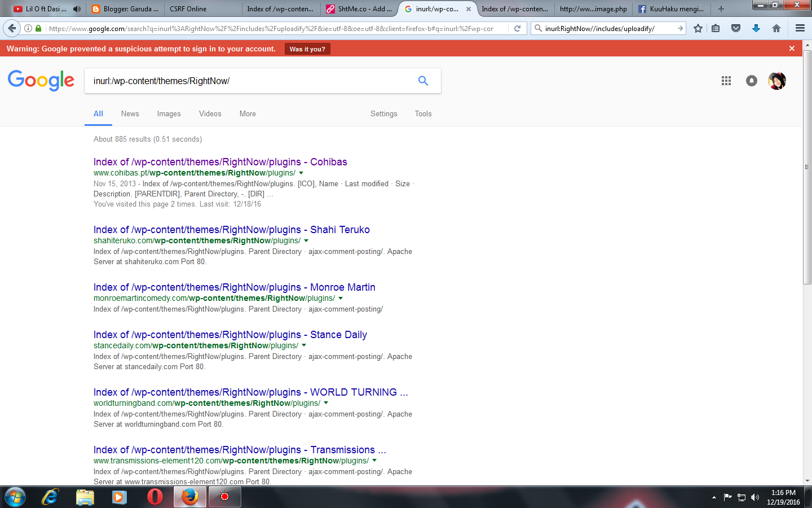Launch Internet Explorer from taskbar
The height and width of the screenshot is (508, 812).
point(50,497)
